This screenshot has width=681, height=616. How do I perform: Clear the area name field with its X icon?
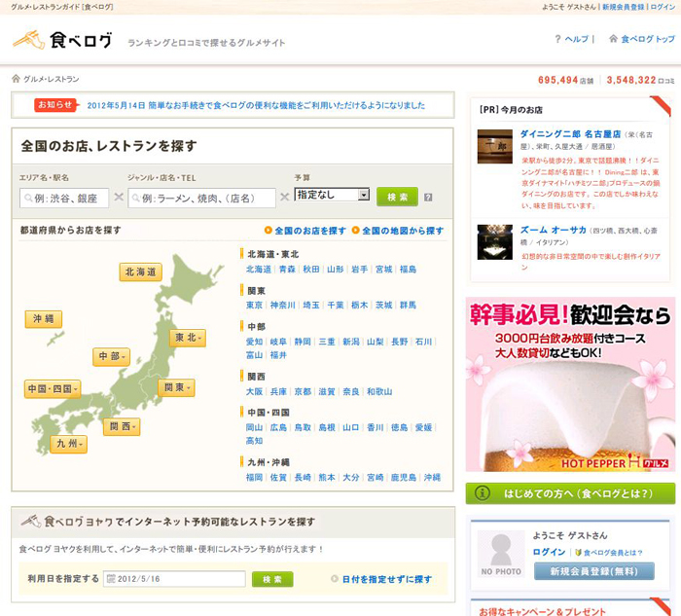click(119, 198)
